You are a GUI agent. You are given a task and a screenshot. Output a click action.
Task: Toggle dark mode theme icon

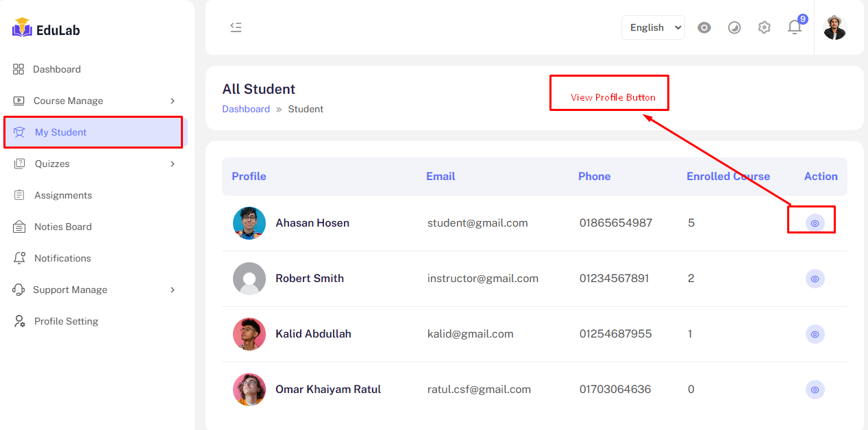(x=734, y=27)
